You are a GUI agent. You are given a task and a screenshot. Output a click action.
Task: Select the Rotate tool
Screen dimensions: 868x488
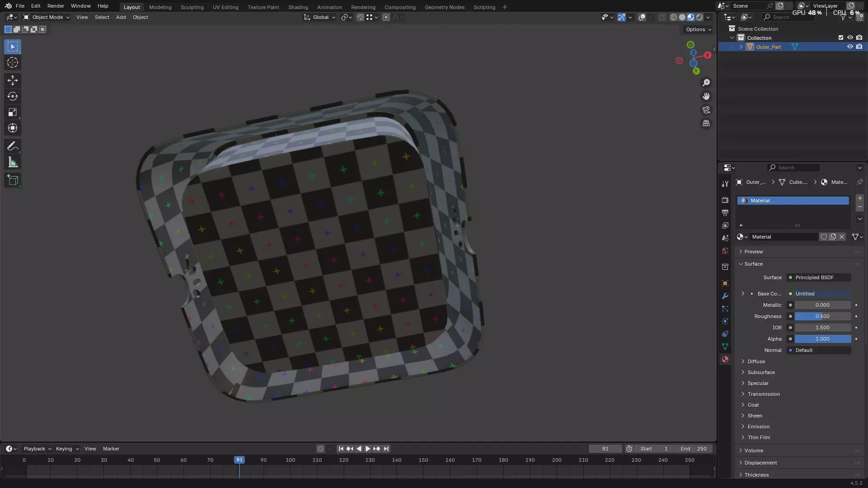pos(13,96)
